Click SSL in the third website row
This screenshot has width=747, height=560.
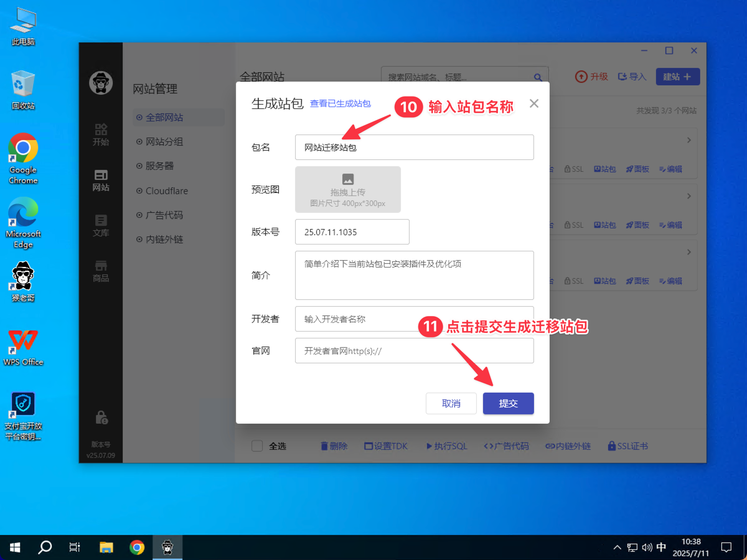[574, 281]
